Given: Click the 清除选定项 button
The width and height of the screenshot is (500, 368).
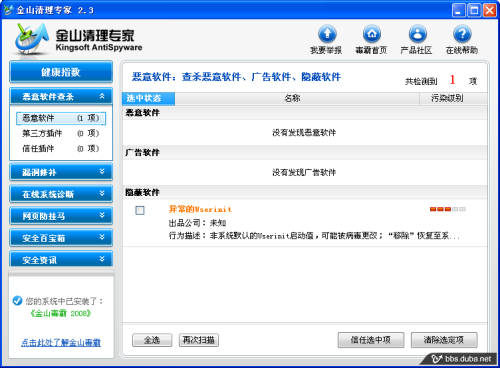Looking at the screenshot, I should [x=444, y=340].
